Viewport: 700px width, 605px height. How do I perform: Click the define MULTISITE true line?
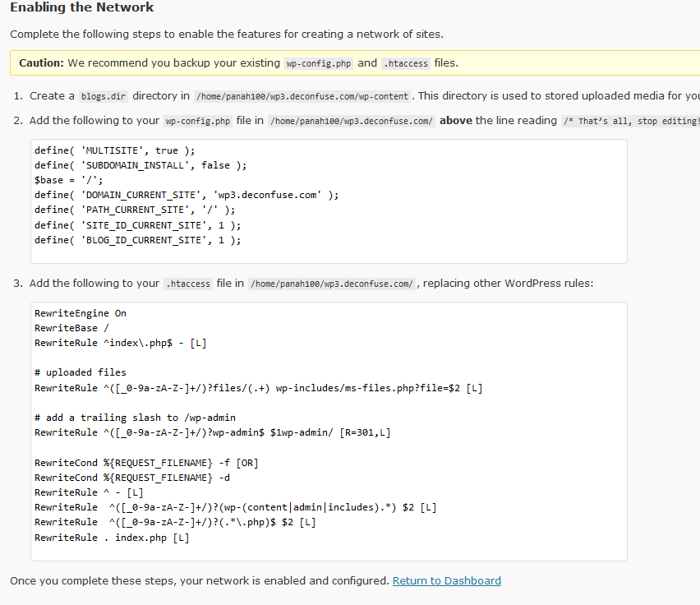(x=115, y=150)
